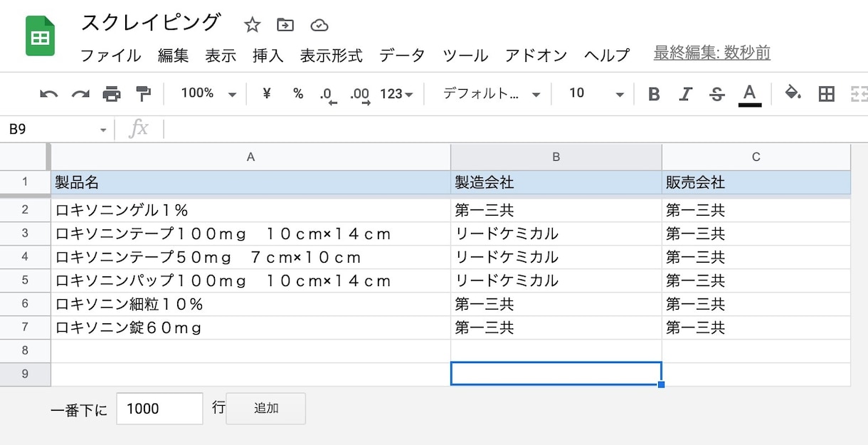Click the 製品名 header cell
The image size is (868, 445).
(250, 183)
